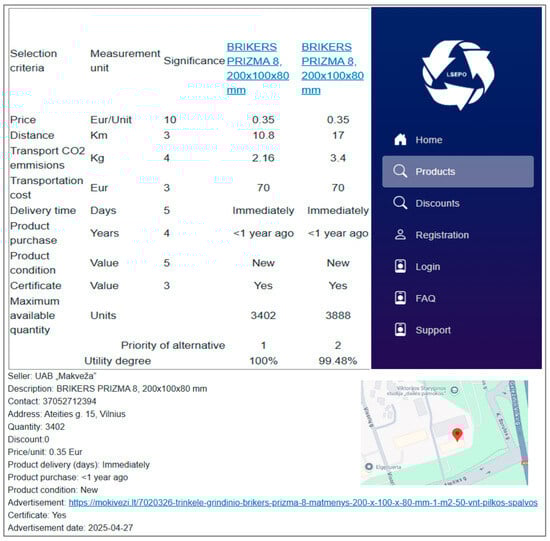Open second BRIKERS PRIZMA 8 product link

(x=332, y=68)
